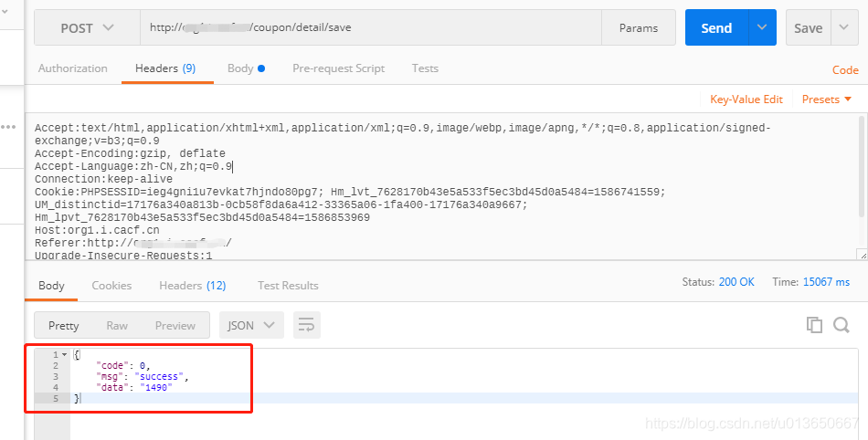Open the Presets dropdown
Screen dimensions: 868x440
click(827, 100)
